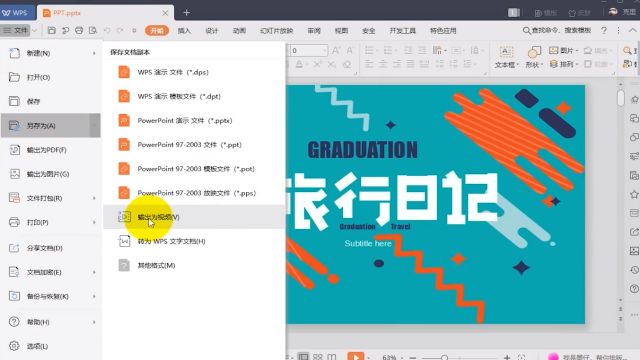Save as PowerPoint 演示 文件 (*.pptx)
This screenshot has width=640, height=360.
194,120
